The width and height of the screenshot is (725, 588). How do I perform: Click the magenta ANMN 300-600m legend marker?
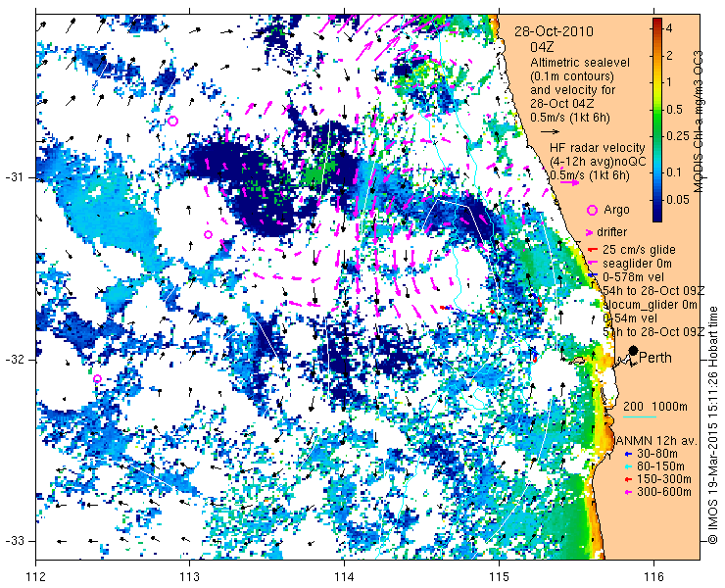(x=627, y=493)
